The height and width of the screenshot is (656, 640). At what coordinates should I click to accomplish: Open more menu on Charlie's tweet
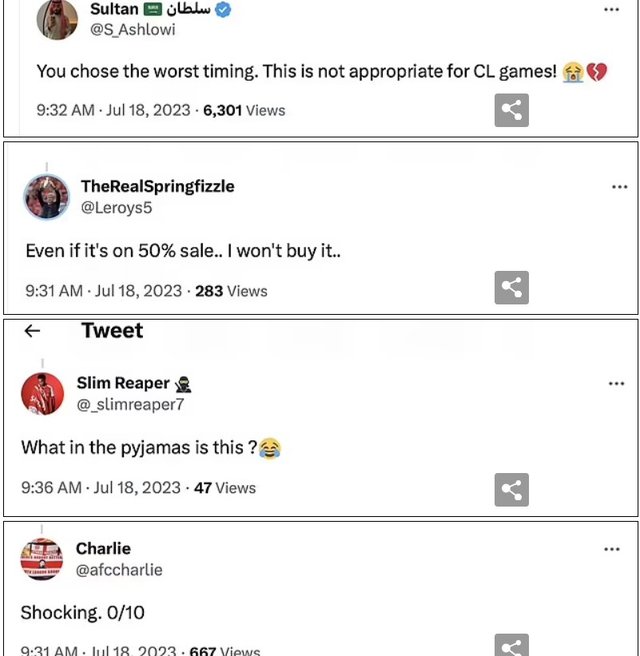click(611, 549)
